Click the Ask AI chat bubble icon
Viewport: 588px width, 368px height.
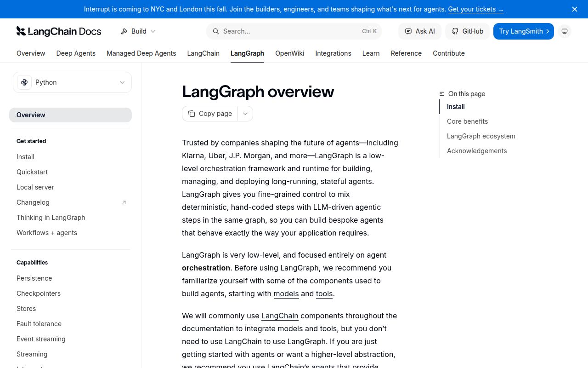click(x=408, y=31)
